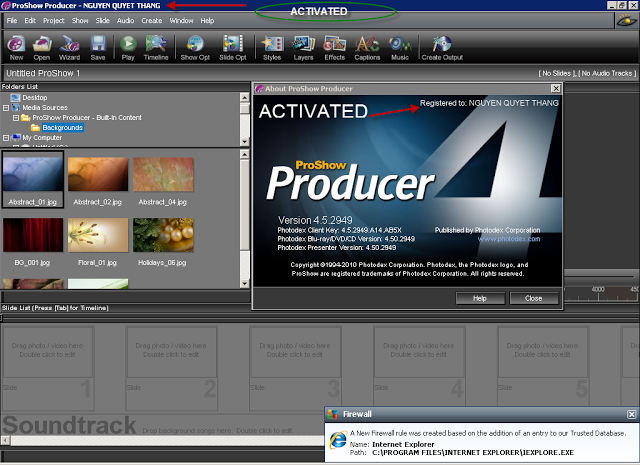The width and height of the screenshot is (640, 465).
Task: Open the Window menu
Action: [x=181, y=20]
